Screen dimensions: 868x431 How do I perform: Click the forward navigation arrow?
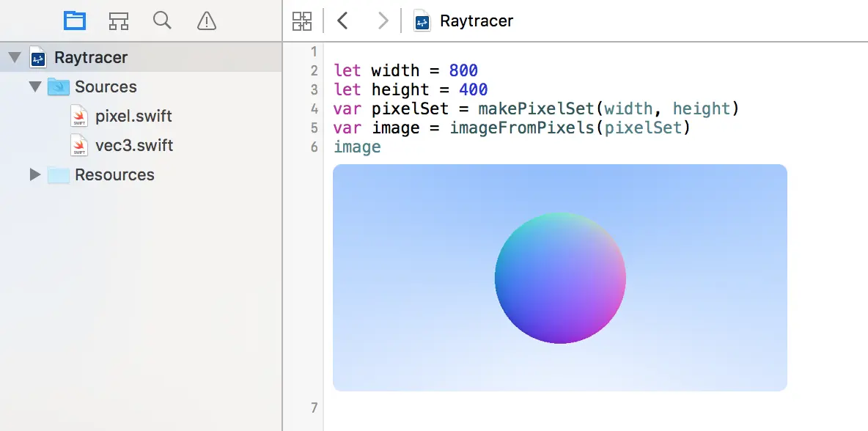click(x=382, y=21)
